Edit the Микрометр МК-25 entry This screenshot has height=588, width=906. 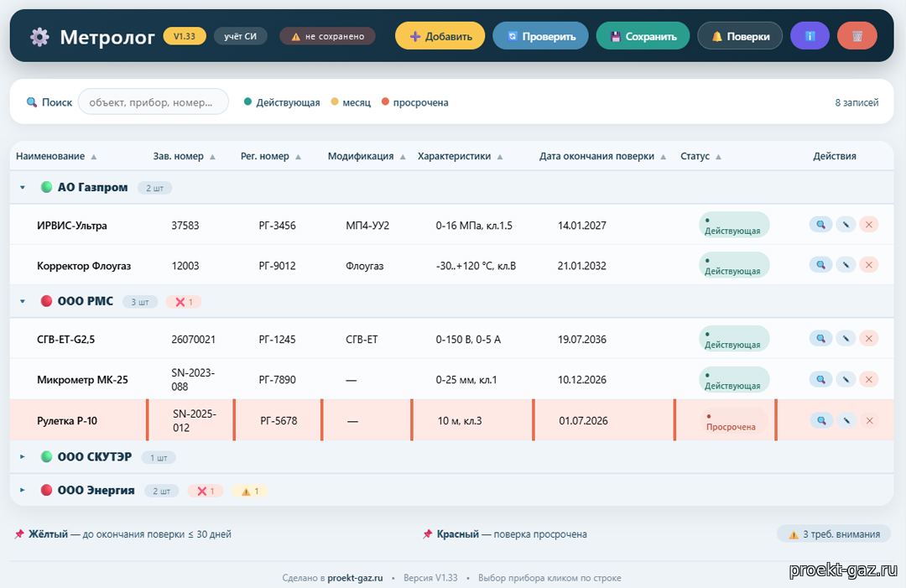[x=846, y=379]
